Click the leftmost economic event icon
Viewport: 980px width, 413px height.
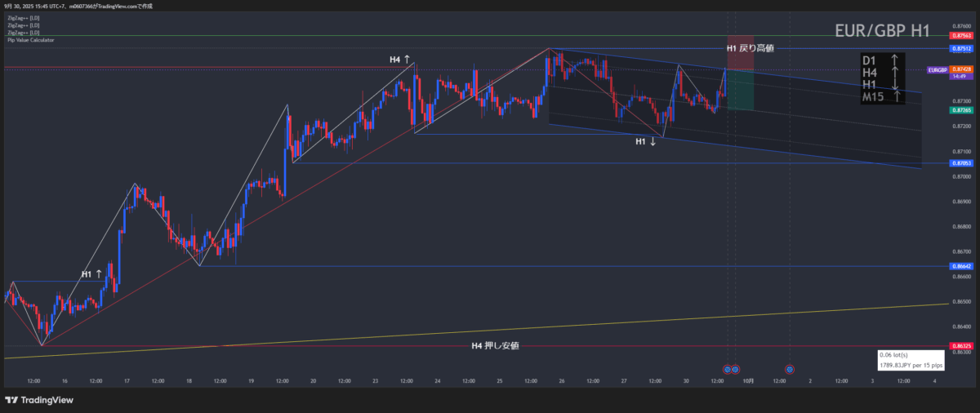coord(728,369)
